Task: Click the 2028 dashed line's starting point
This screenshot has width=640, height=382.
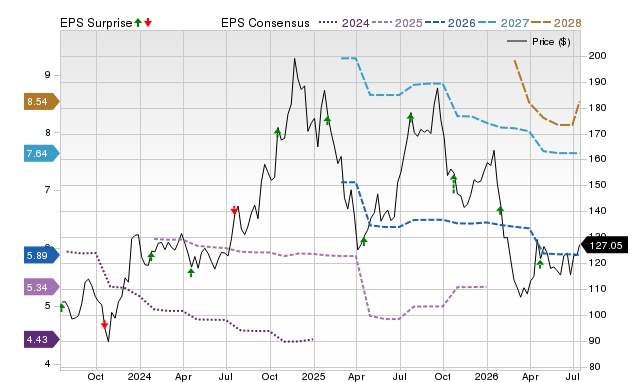Action: point(514,60)
